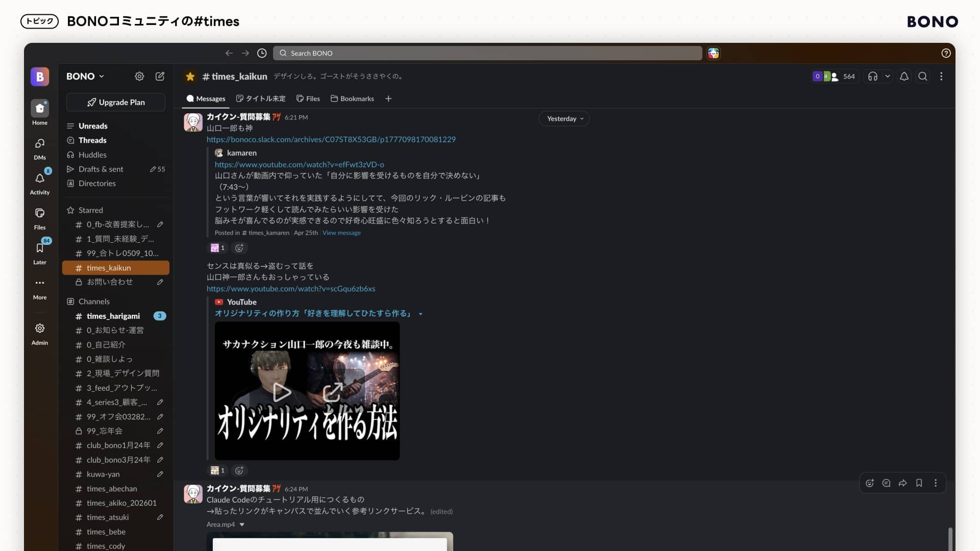Open Home in the left rail
This screenshot has height=551, width=980.
pos(40,112)
